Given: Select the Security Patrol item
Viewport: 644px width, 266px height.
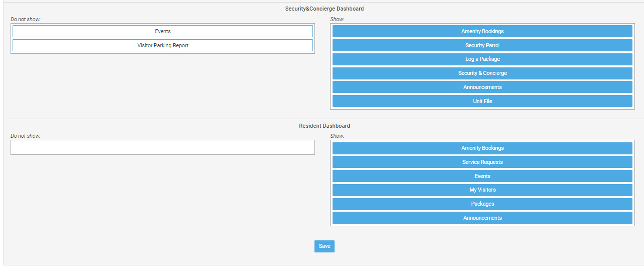Looking at the screenshot, I should click(x=482, y=45).
